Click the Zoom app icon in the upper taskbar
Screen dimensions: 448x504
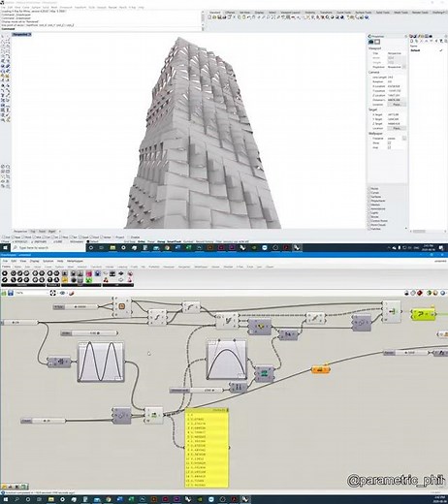(x=265, y=248)
